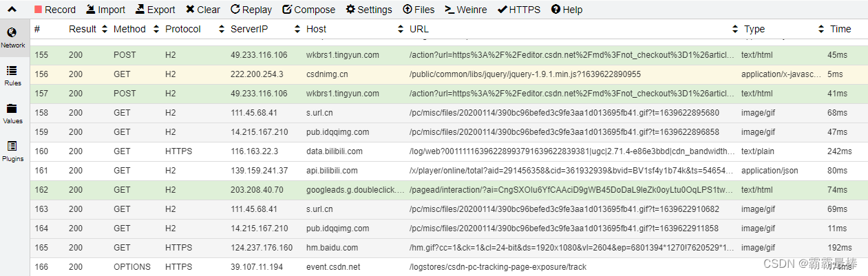Replay the selected request
The image size is (868, 276).
coord(251,10)
